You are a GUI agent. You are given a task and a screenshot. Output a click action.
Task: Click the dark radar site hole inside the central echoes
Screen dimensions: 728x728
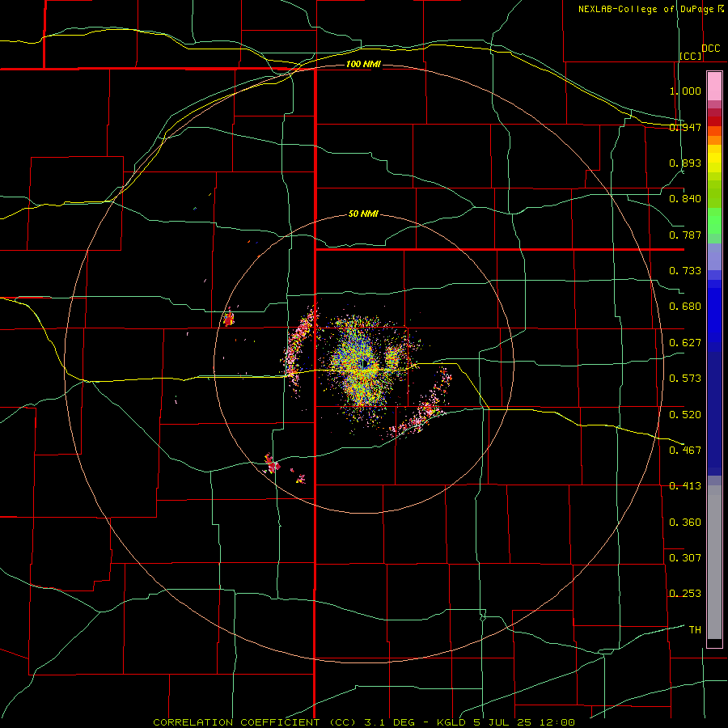pos(366,362)
